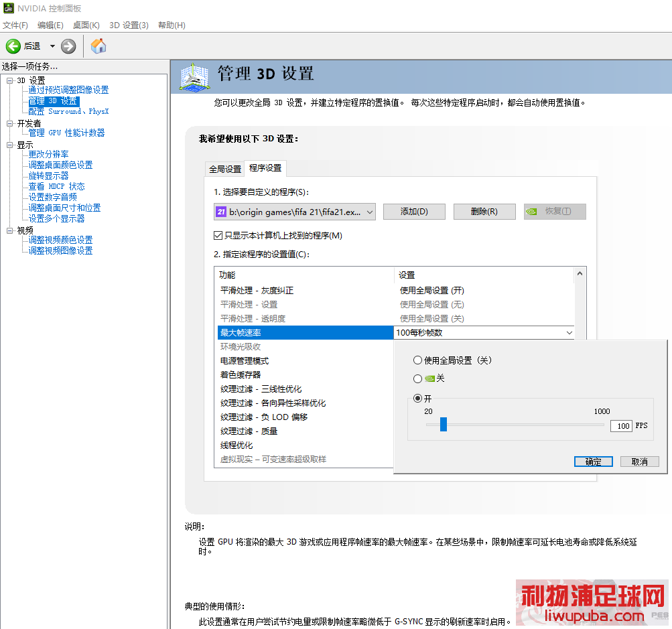Open 通过预览调整图像设置 task
This screenshot has width=672, height=629.
tap(68, 90)
